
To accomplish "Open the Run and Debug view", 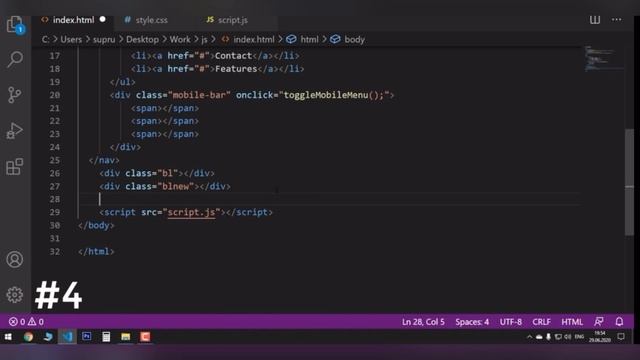I will 15,131.
